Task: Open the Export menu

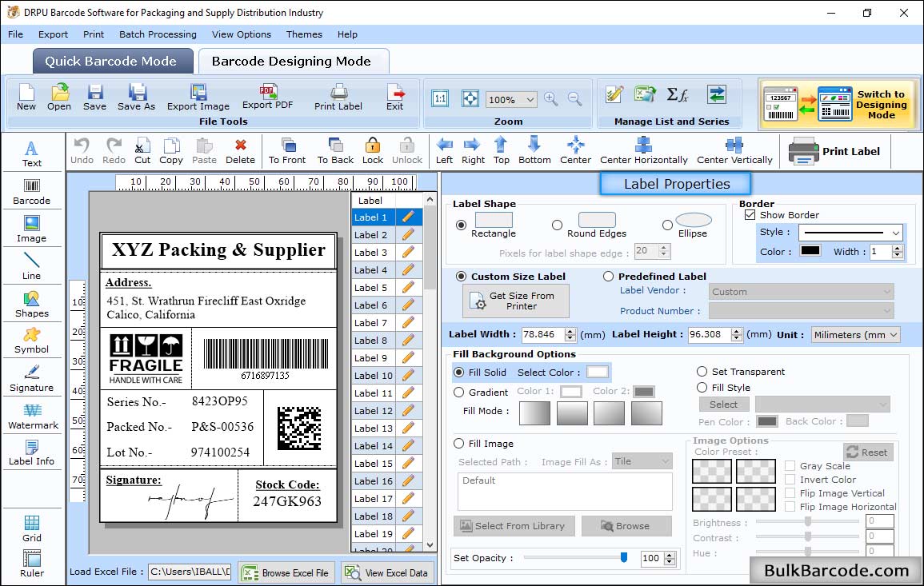Action: click(x=53, y=34)
